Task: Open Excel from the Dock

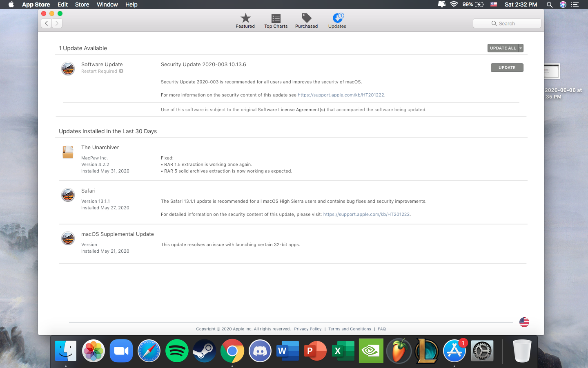Action: point(343,351)
